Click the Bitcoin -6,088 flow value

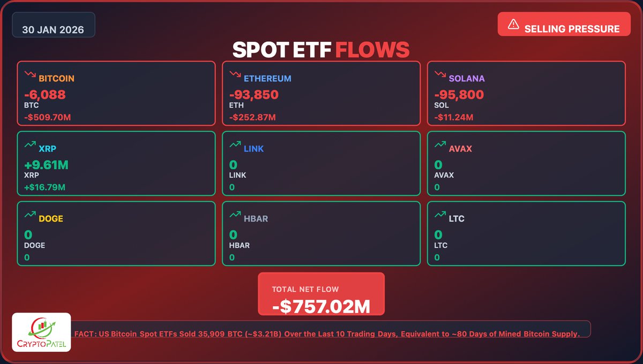[x=45, y=95]
